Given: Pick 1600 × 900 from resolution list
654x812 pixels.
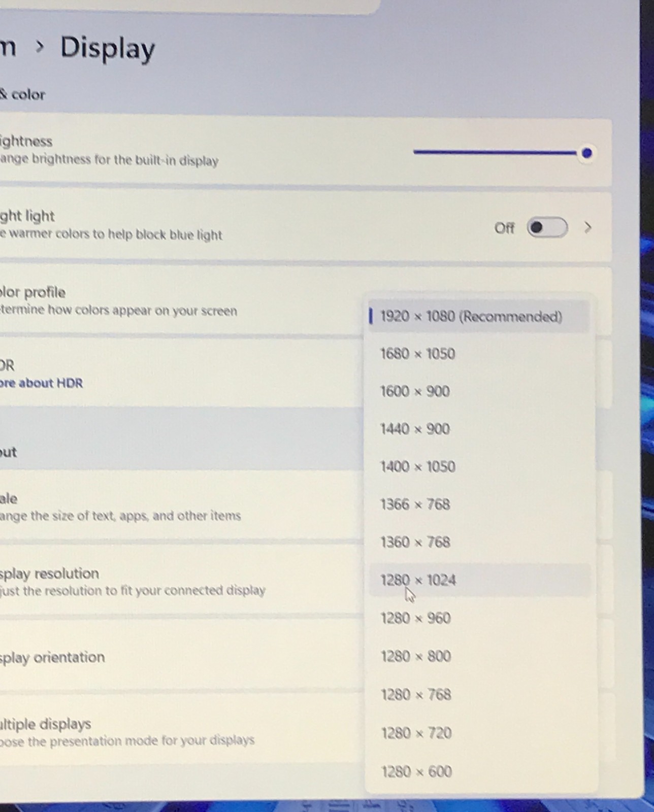Looking at the screenshot, I should click(478, 391).
